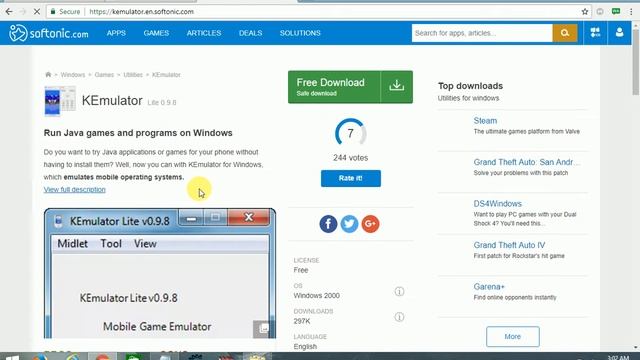Go back with the browser back arrow

coord(9,12)
